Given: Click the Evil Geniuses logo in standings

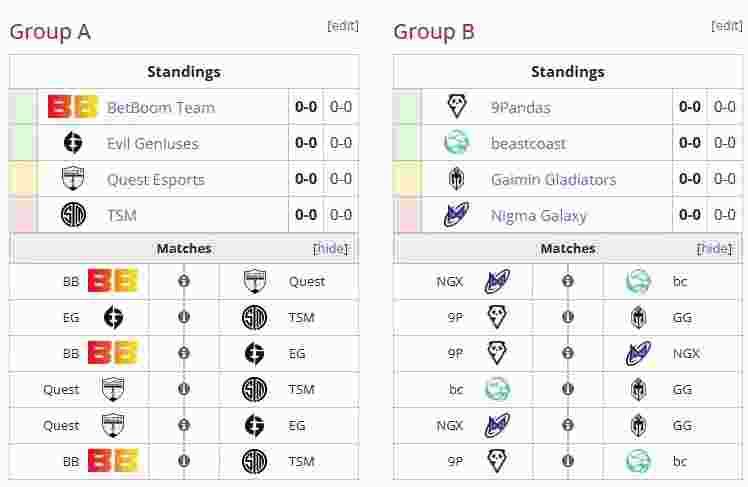Looking at the screenshot, I should [x=73, y=143].
